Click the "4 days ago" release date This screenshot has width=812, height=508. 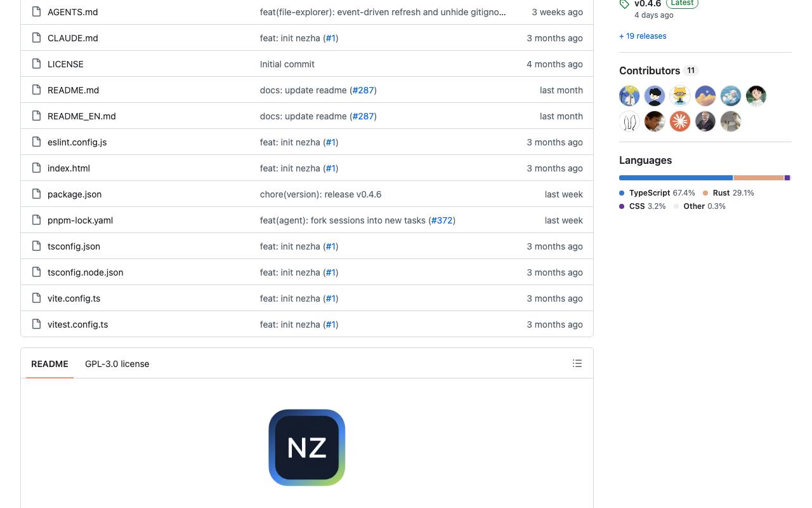pyautogui.click(x=654, y=15)
